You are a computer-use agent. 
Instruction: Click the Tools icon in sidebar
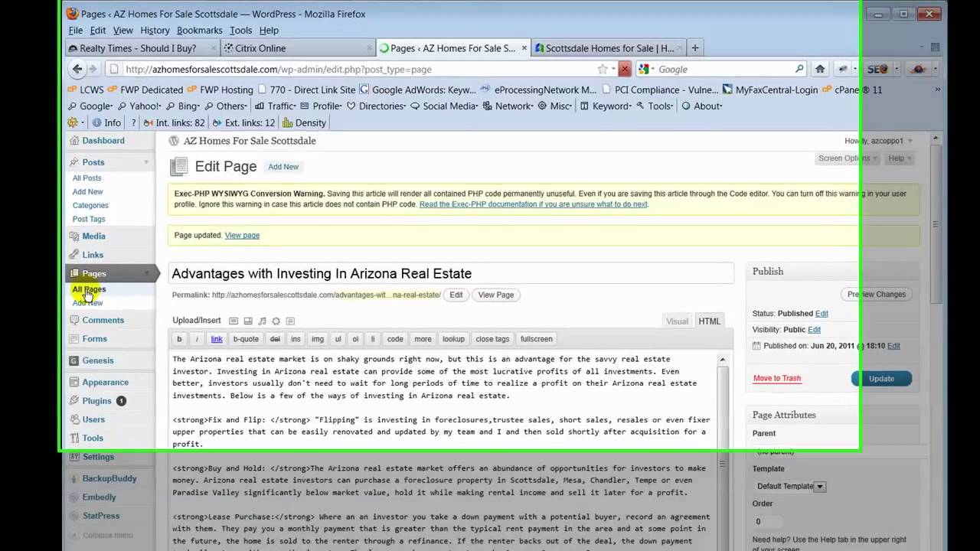click(x=73, y=439)
